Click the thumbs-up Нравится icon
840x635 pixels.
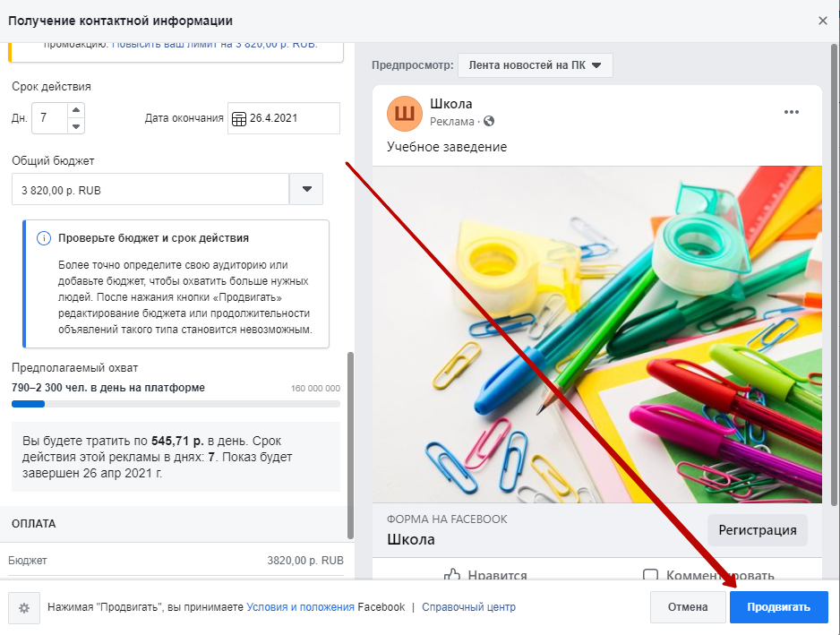point(452,574)
